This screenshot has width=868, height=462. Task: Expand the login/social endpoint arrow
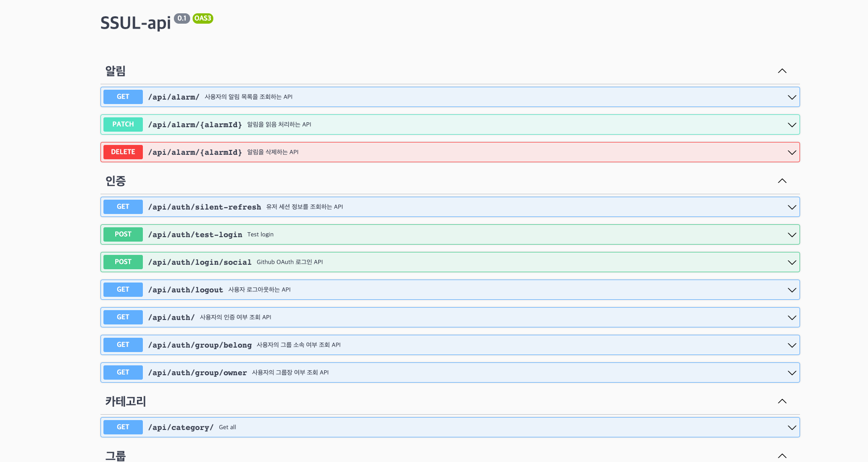(x=792, y=262)
